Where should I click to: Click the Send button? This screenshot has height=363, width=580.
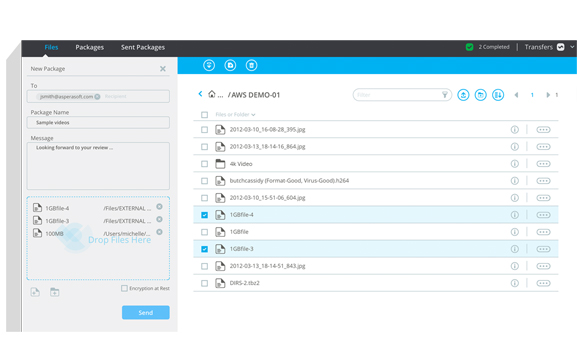(x=146, y=313)
